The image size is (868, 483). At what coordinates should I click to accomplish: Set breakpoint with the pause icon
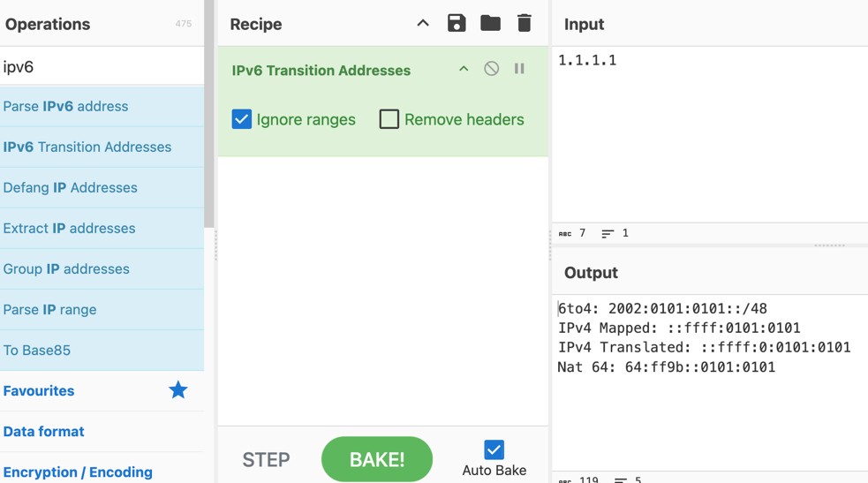(x=519, y=69)
